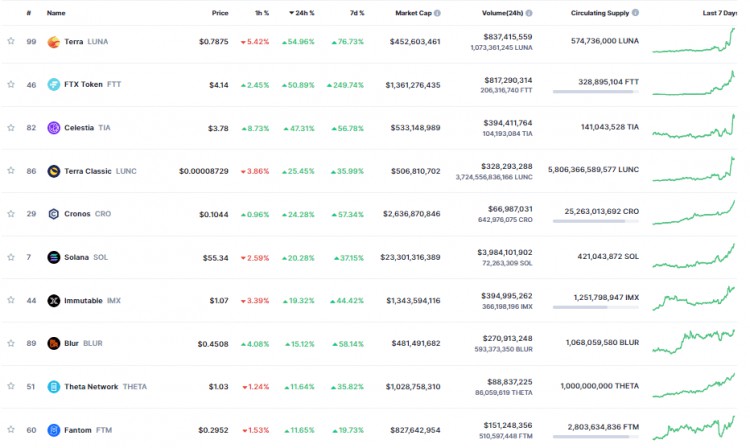
Task: Sort by Circulating Supply column header
Action: (600, 13)
